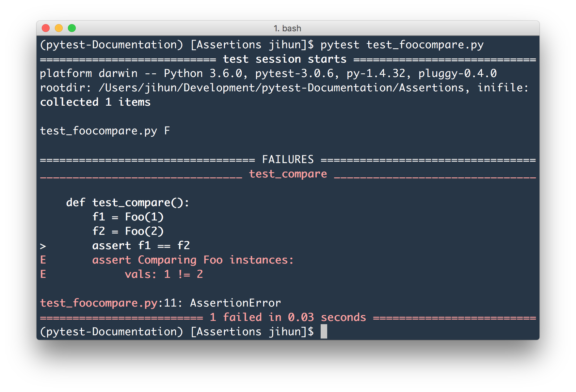Click 'AssertionError' text
The height and width of the screenshot is (392, 576).
(x=235, y=303)
